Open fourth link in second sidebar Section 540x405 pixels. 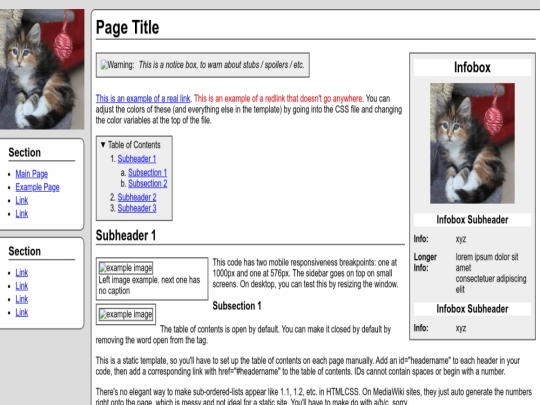[x=22, y=312]
